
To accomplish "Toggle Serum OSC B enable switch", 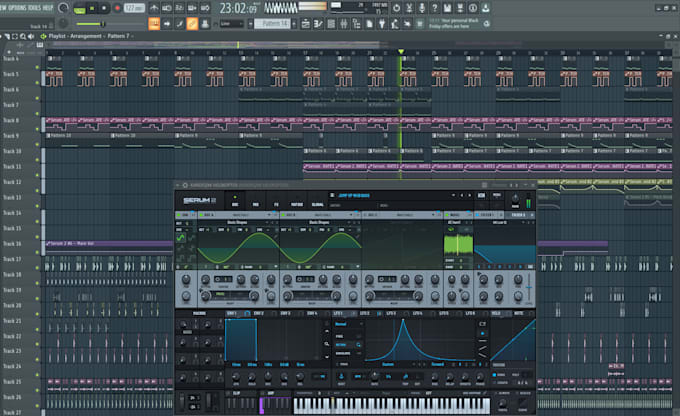I will tap(284, 215).
